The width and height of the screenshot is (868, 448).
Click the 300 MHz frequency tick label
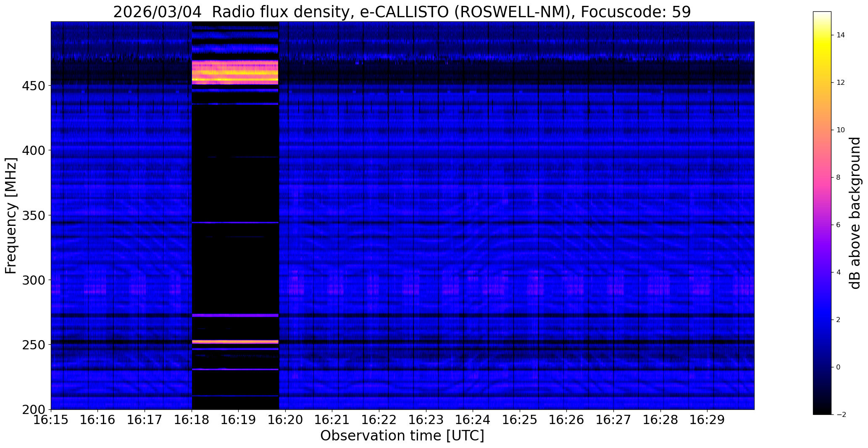pos(33,280)
